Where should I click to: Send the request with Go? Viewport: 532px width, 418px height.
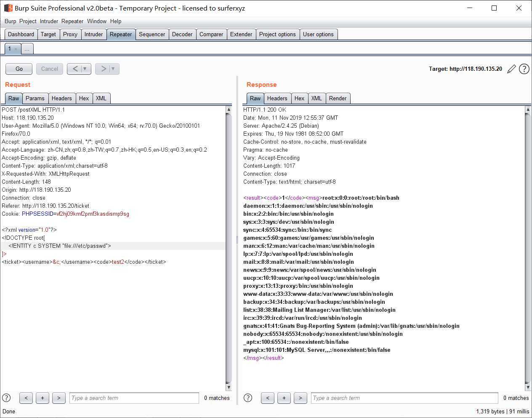(19, 69)
